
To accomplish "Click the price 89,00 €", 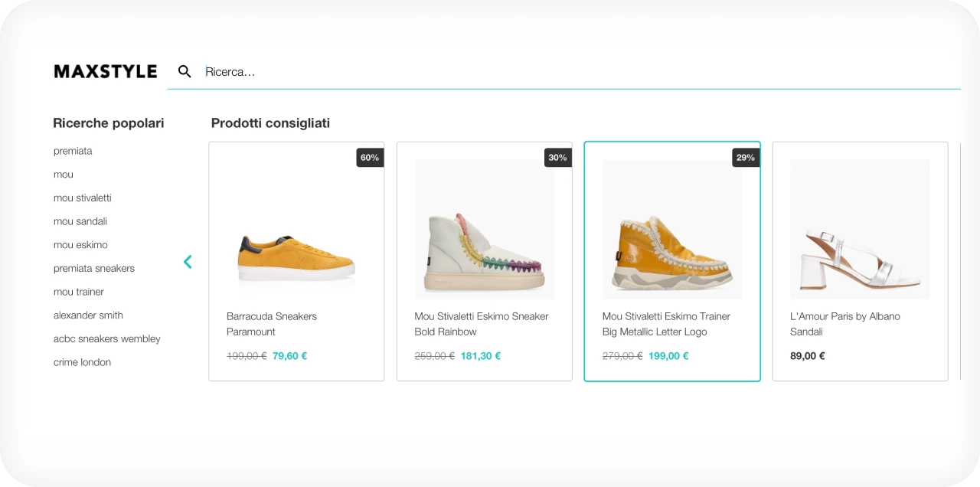I will [808, 356].
